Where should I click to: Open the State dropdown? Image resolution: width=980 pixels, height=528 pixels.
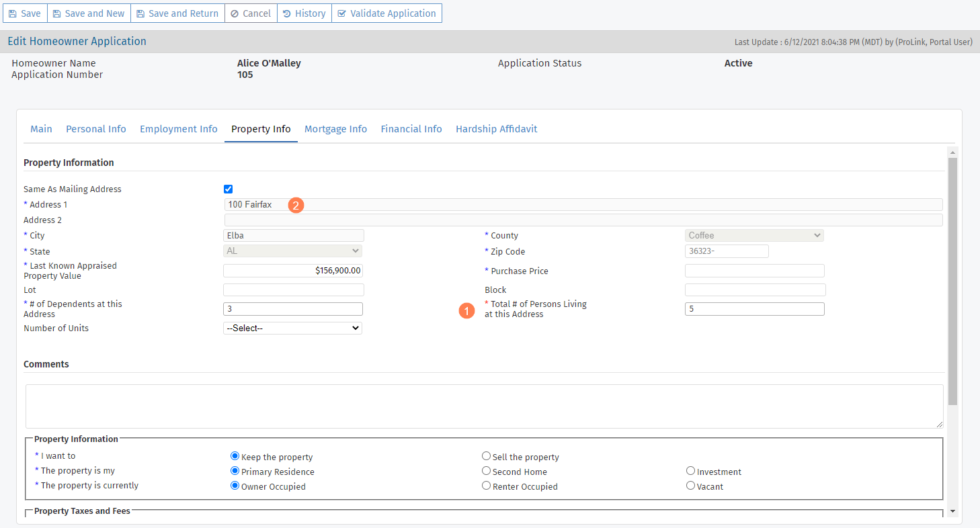click(292, 251)
